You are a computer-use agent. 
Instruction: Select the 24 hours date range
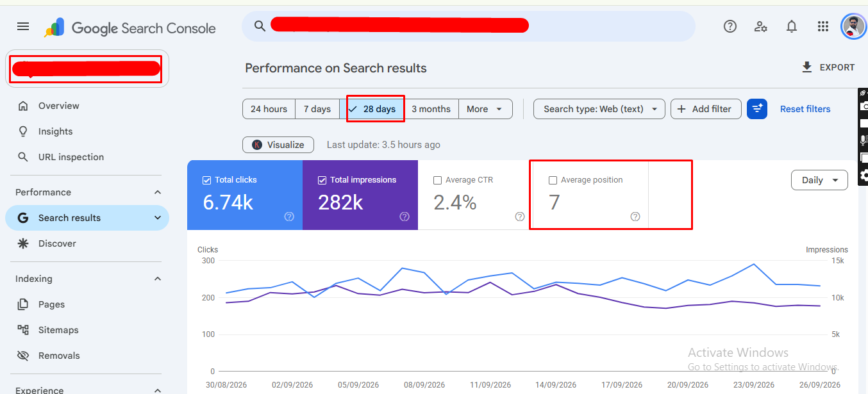point(269,109)
